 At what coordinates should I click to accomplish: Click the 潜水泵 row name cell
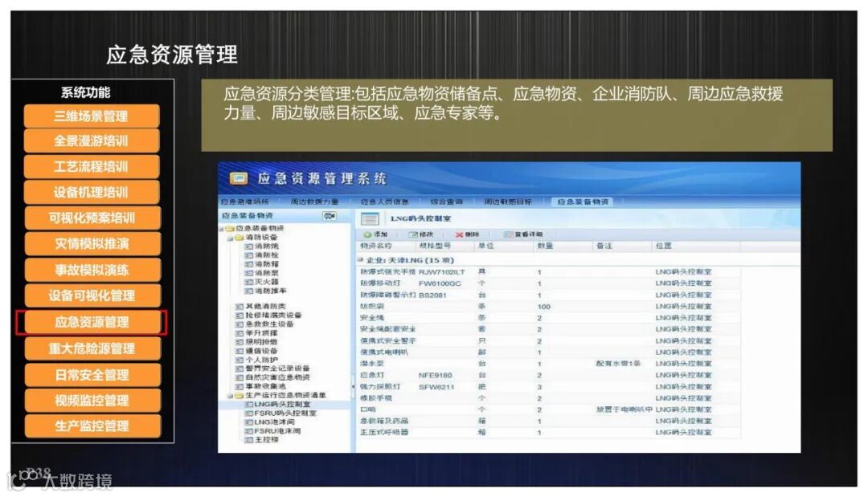click(x=372, y=364)
